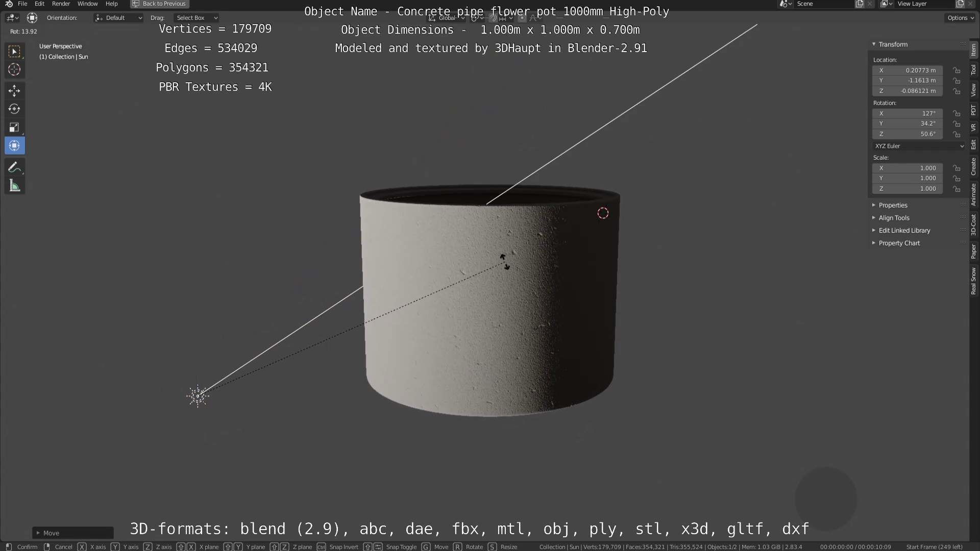Screen dimensions: 980x551
Task: Lock the Location Y value
Action: pyautogui.click(x=957, y=81)
